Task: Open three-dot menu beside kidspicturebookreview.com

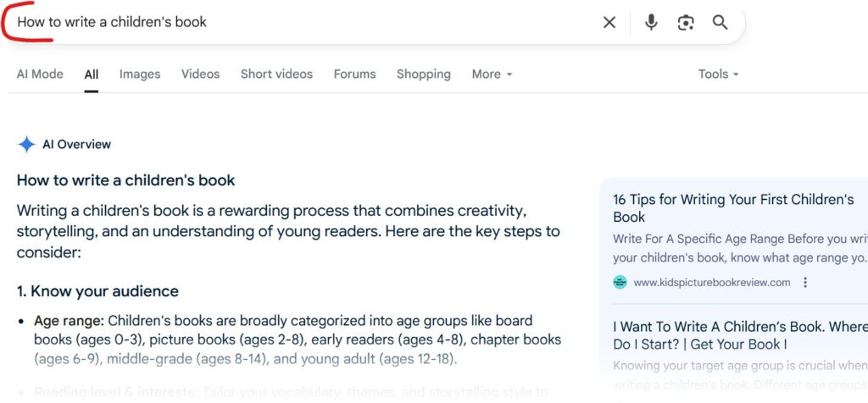Action: tap(805, 283)
